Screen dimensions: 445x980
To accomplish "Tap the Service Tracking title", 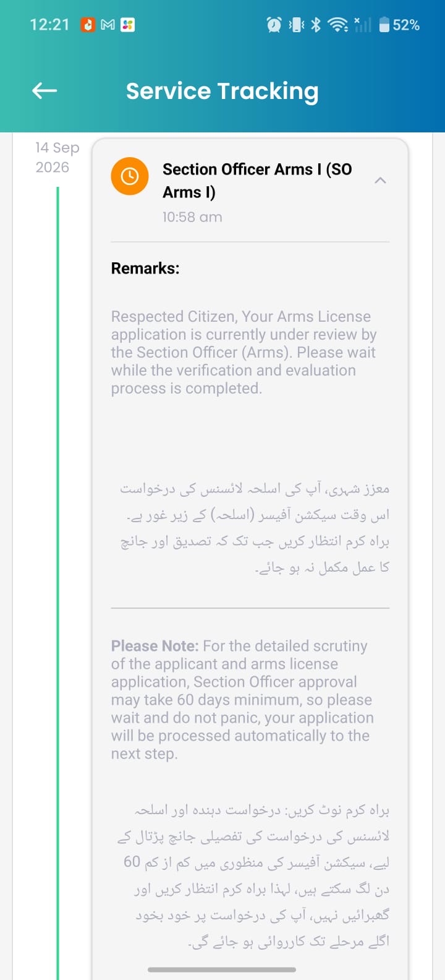I will tap(222, 91).
